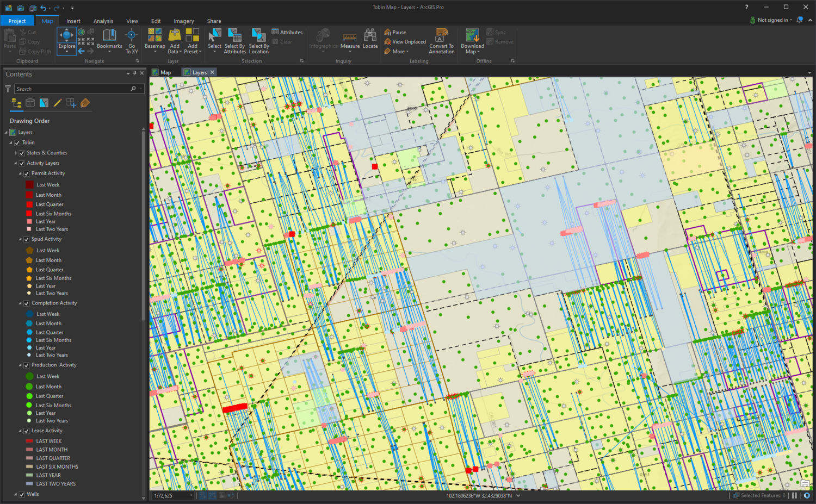Click the Not signed in button
This screenshot has height=504, width=816.
(771, 20)
